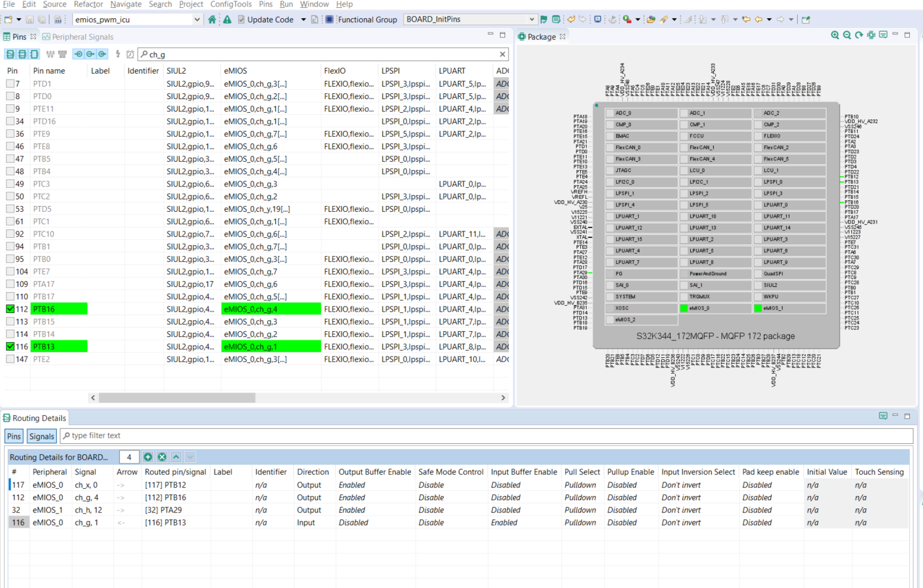Open the emios_pwm_icu configuration dropdown

coord(198,20)
